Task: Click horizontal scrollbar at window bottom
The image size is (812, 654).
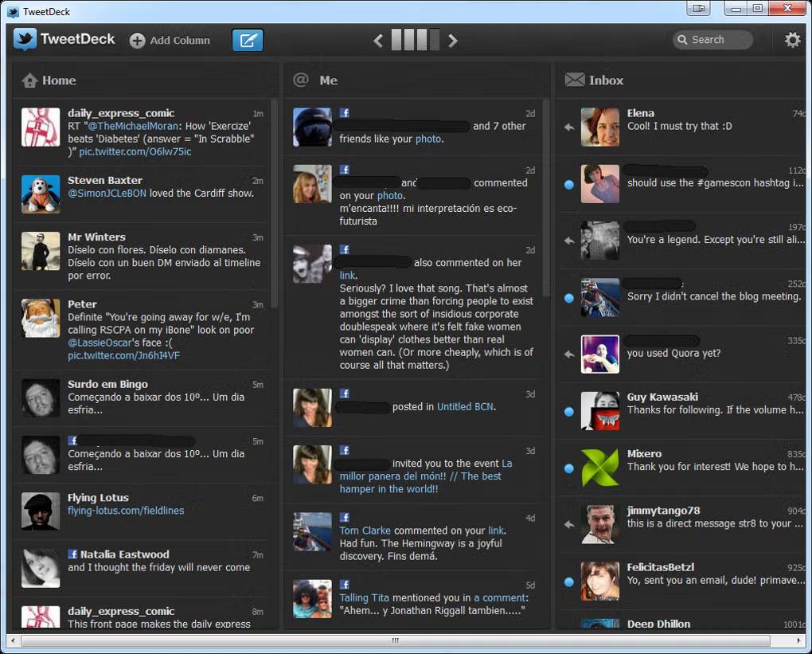Action: pyautogui.click(x=396, y=640)
